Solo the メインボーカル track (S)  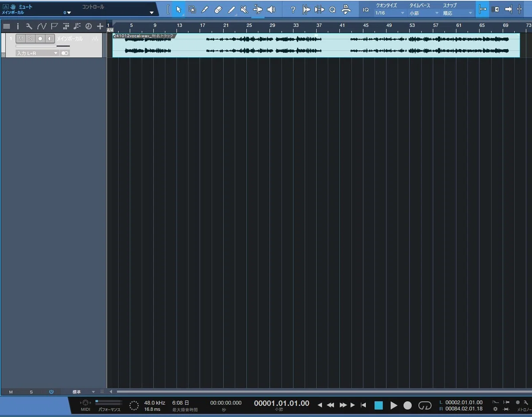tap(30, 39)
